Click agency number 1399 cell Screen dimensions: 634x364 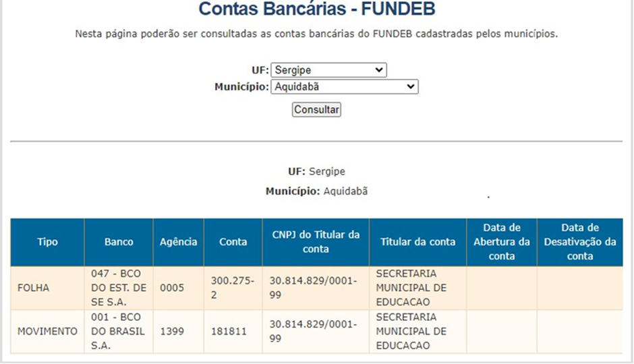point(178,332)
